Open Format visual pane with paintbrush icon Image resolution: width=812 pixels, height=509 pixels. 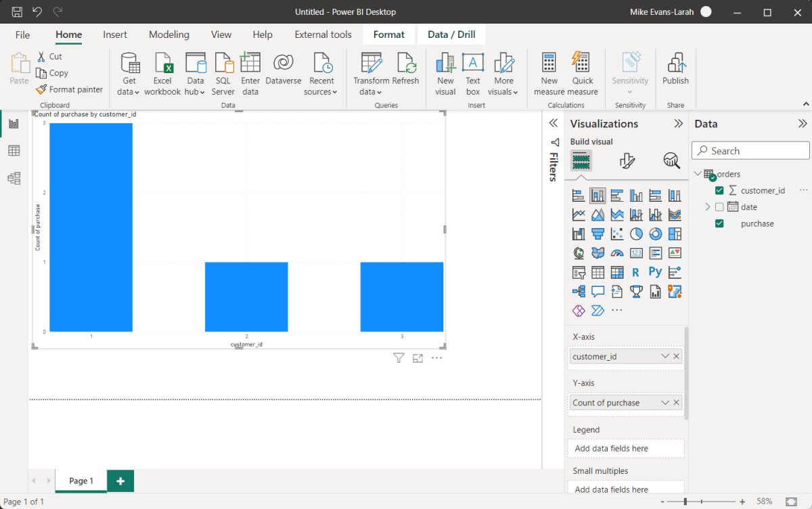(x=627, y=160)
